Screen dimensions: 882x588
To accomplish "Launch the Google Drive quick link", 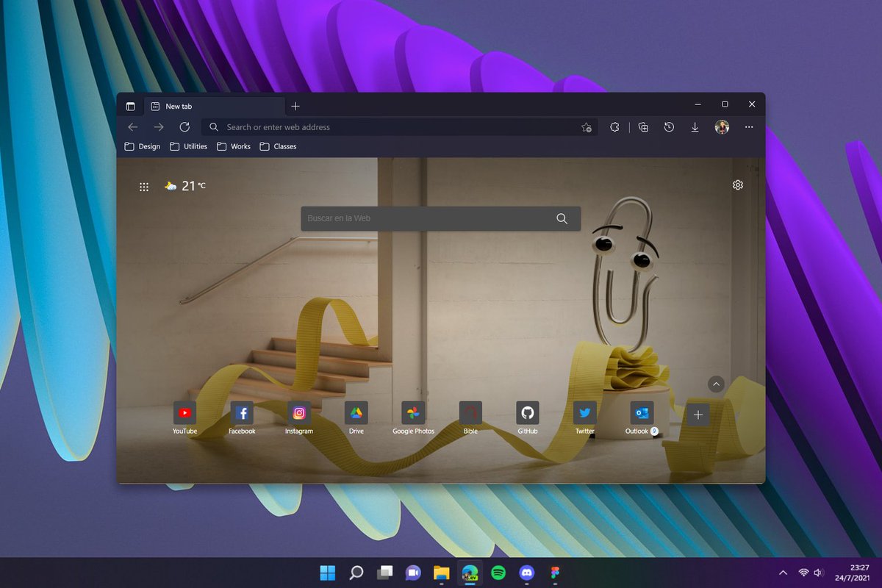I will (x=356, y=413).
